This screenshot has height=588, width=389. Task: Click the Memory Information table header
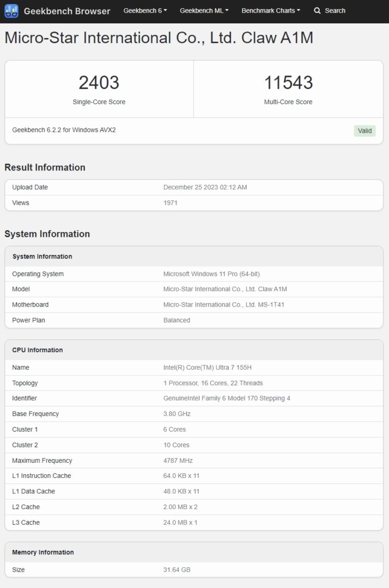(x=42, y=552)
